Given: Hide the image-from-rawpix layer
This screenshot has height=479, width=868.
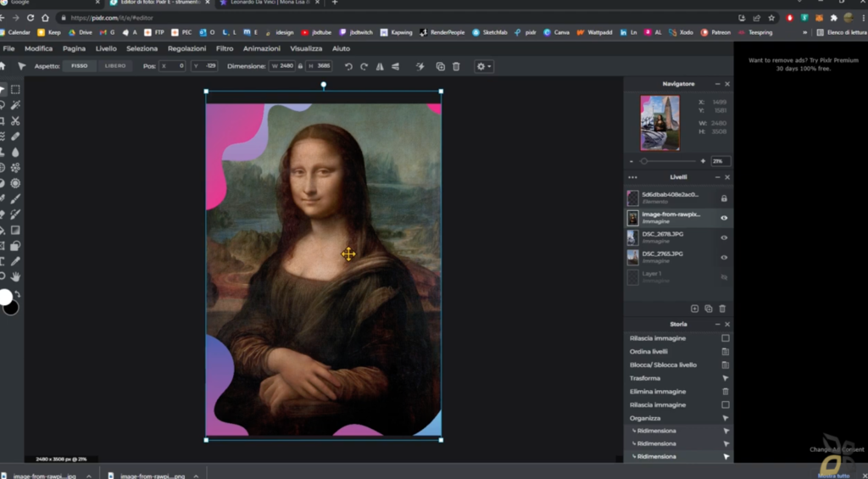Looking at the screenshot, I should pos(724,218).
